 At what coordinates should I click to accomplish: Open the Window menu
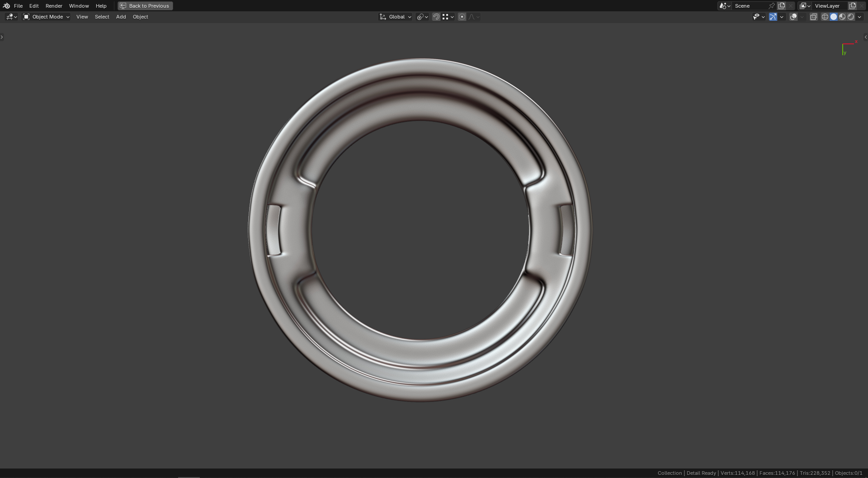79,6
